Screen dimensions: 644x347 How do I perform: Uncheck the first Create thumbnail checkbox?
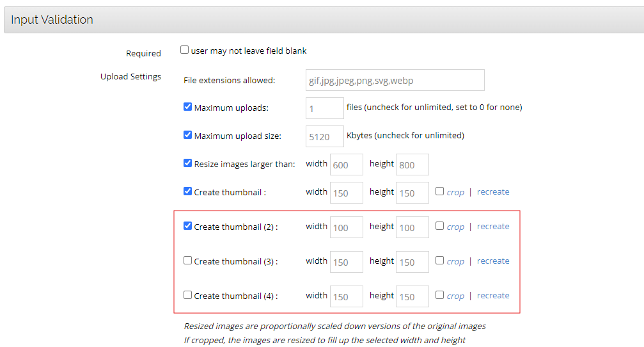click(x=188, y=191)
